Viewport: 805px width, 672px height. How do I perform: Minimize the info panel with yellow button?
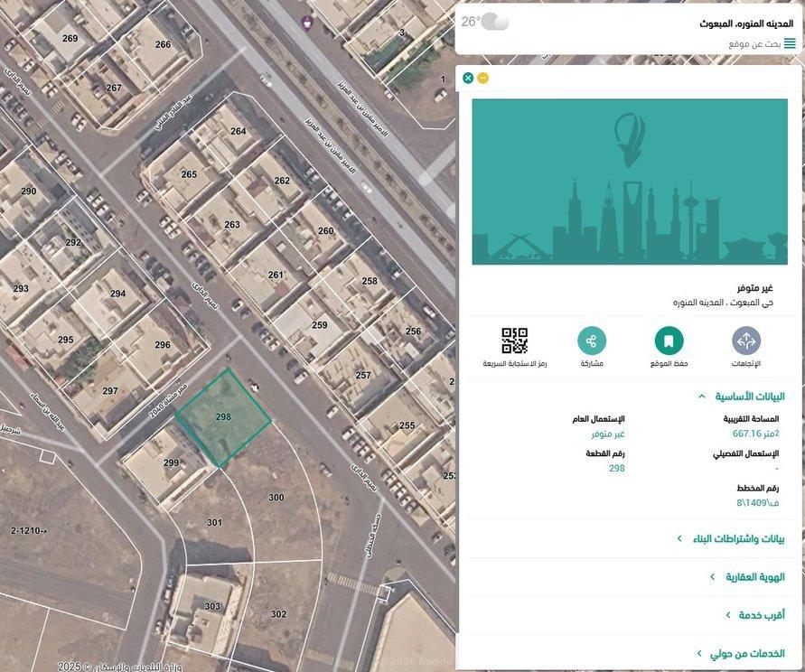click(483, 78)
